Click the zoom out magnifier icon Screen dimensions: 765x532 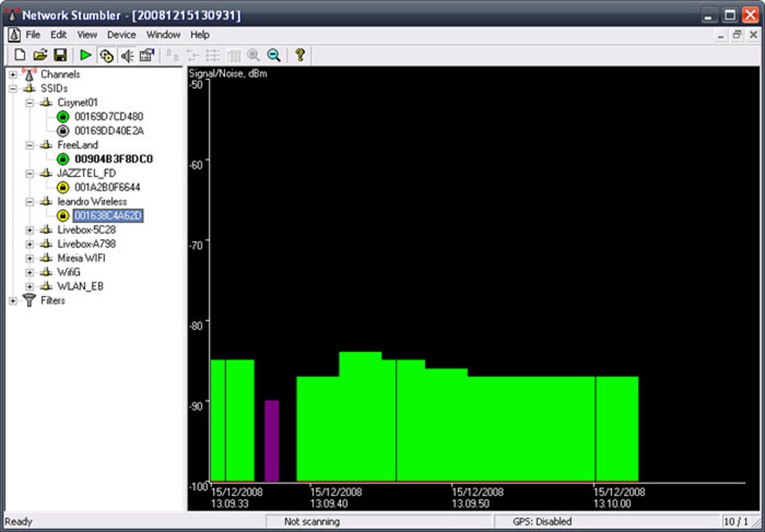274,55
